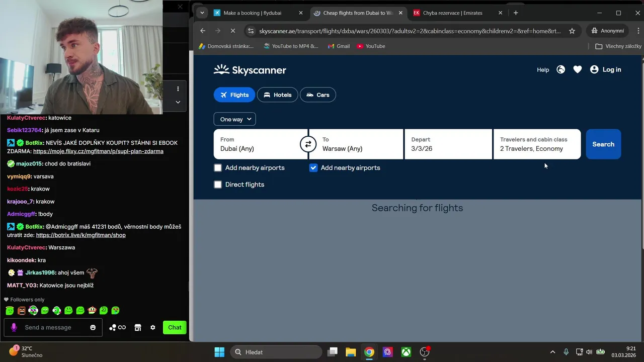Screen dimensions: 644x362
Task: Open saved items heart icon
Action: click(577, 70)
